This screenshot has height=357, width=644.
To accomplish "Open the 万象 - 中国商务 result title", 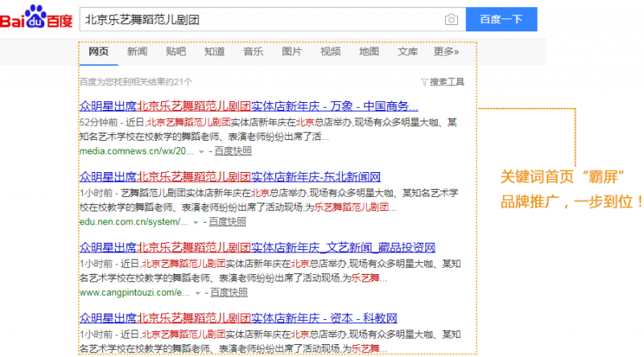I will [249, 106].
